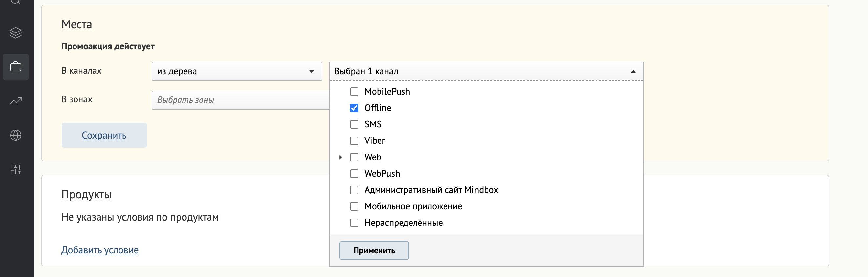Screen dimensions: 868x277
Task: Expand the Web tree node arrow
Action: 341,157
